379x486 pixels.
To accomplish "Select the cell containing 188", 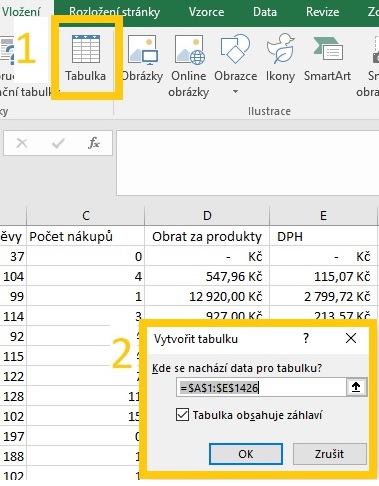I will 13,456.
